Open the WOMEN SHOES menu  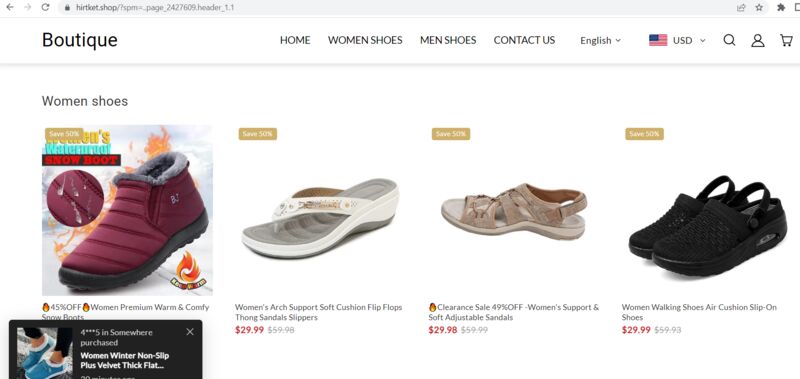click(365, 40)
